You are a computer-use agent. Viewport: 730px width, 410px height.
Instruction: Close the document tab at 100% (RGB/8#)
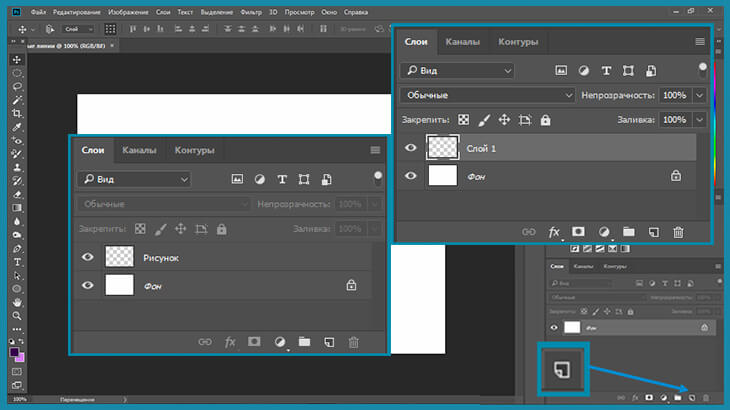coord(112,46)
